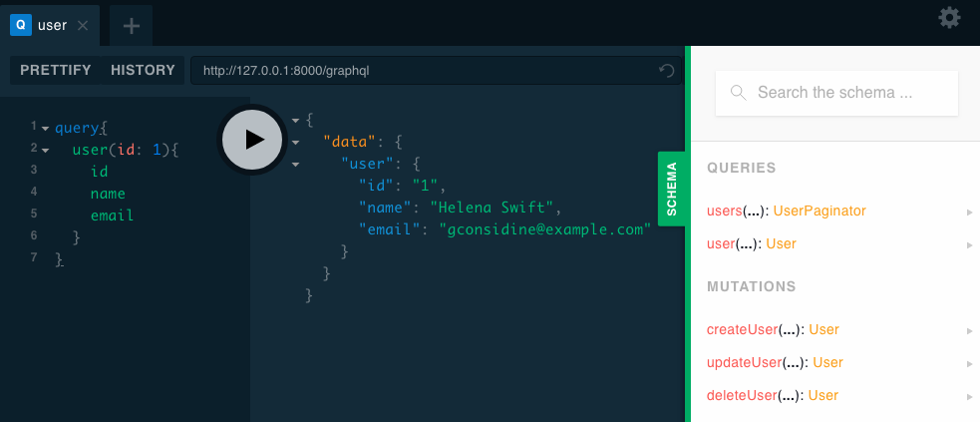This screenshot has width=980, height=422.
Task: Click the gconsidine@example.com value
Action: (545, 229)
